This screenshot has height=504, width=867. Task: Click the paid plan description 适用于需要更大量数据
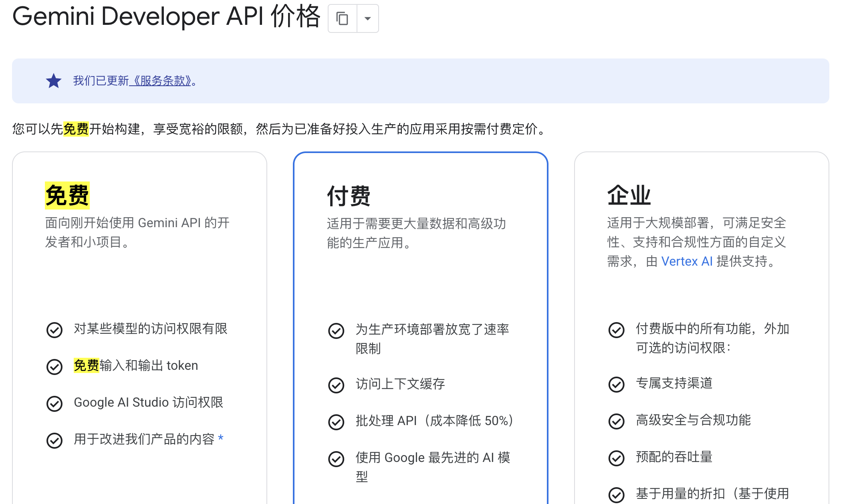pos(417,233)
